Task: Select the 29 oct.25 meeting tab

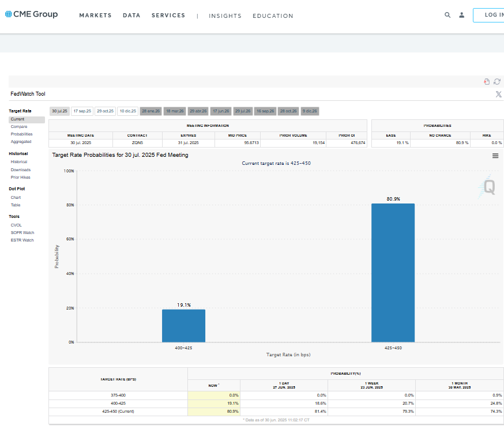Action: pos(105,111)
